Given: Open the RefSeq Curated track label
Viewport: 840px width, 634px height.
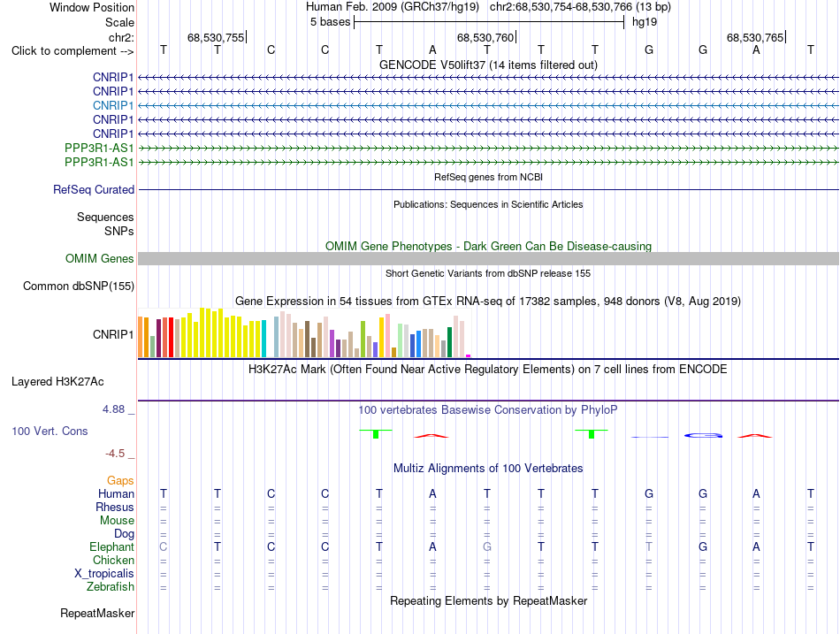Looking at the screenshot, I should click(x=94, y=190).
